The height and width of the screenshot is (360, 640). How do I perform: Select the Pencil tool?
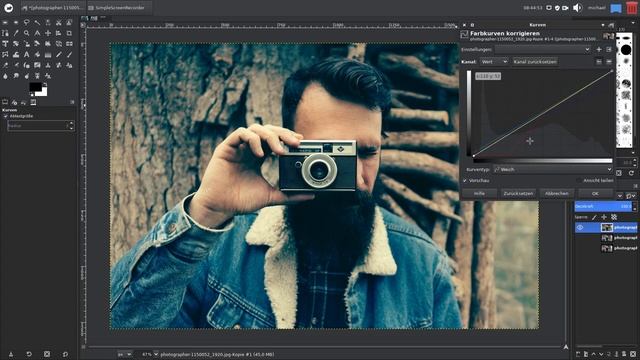58,54
